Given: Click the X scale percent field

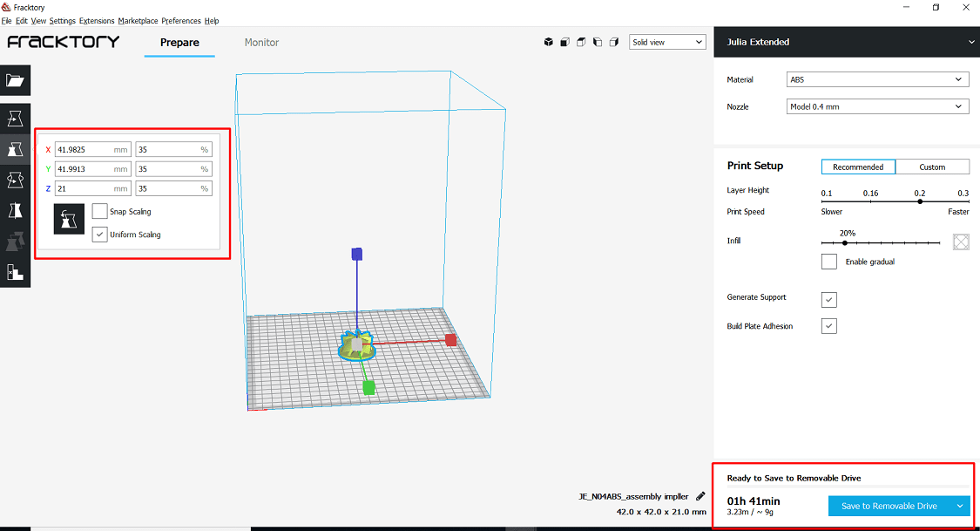Looking at the screenshot, I should 173,149.
